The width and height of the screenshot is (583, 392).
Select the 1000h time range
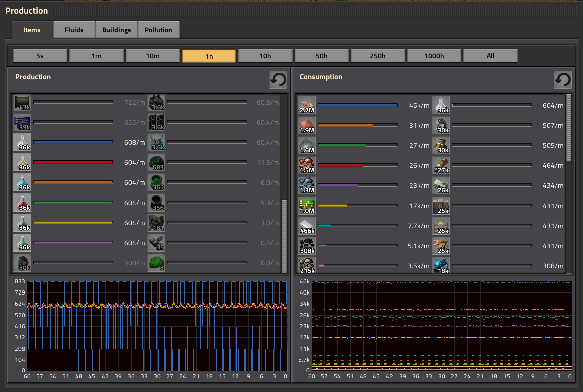tap(434, 56)
